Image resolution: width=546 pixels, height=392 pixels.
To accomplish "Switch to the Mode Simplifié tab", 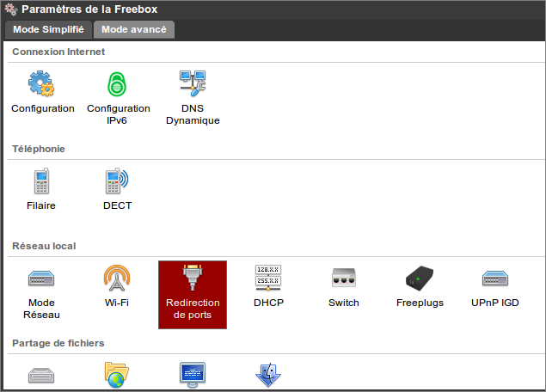I will pos(48,29).
